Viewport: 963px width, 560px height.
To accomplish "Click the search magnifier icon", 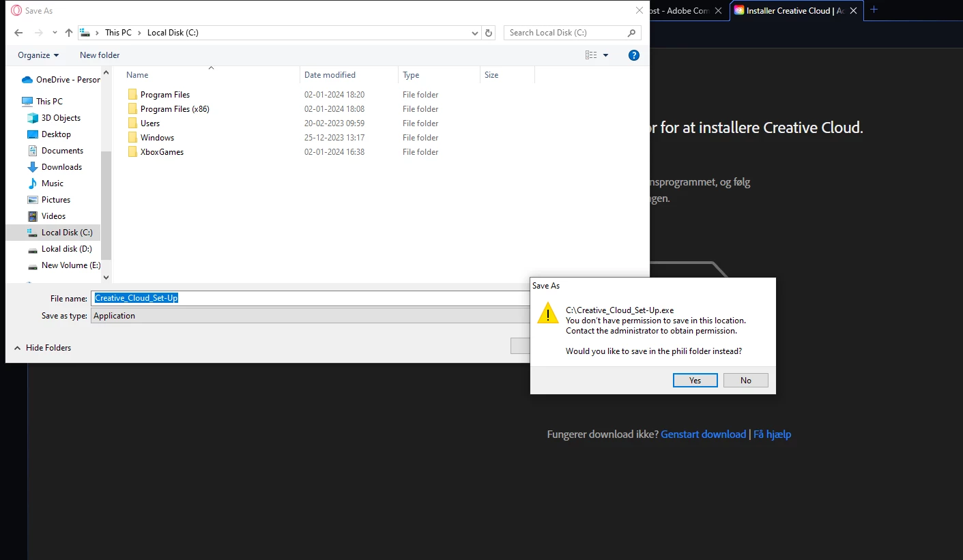I will (632, 33).
